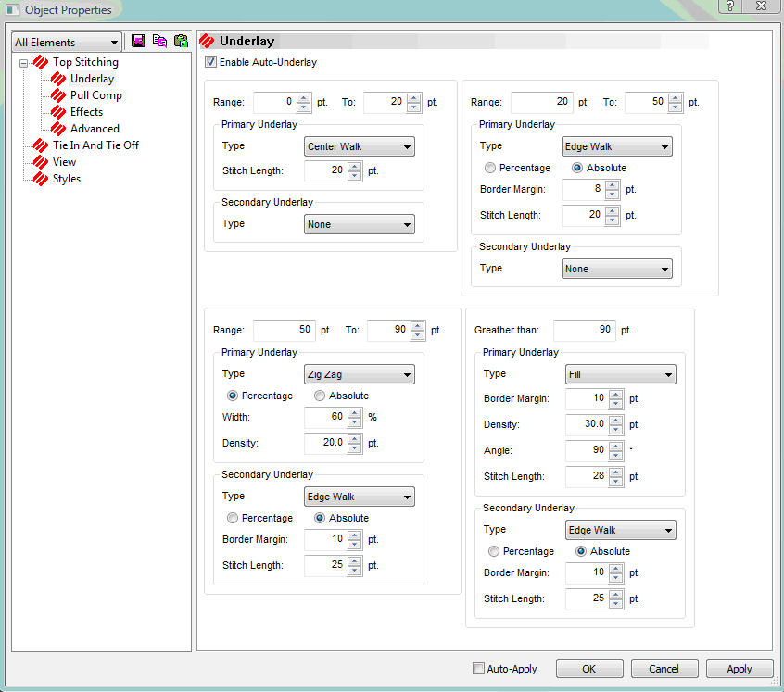Increase the Angle 90 spinner

pos(616,447)
